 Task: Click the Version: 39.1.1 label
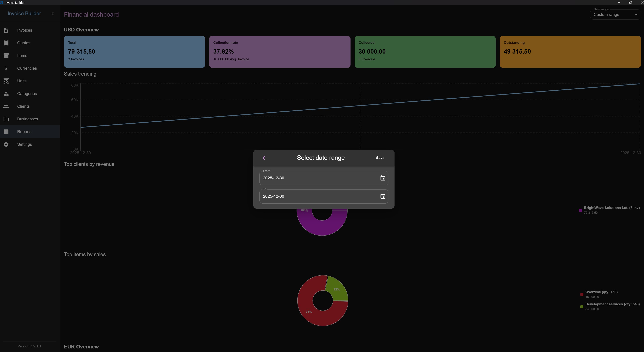point(29,346)
